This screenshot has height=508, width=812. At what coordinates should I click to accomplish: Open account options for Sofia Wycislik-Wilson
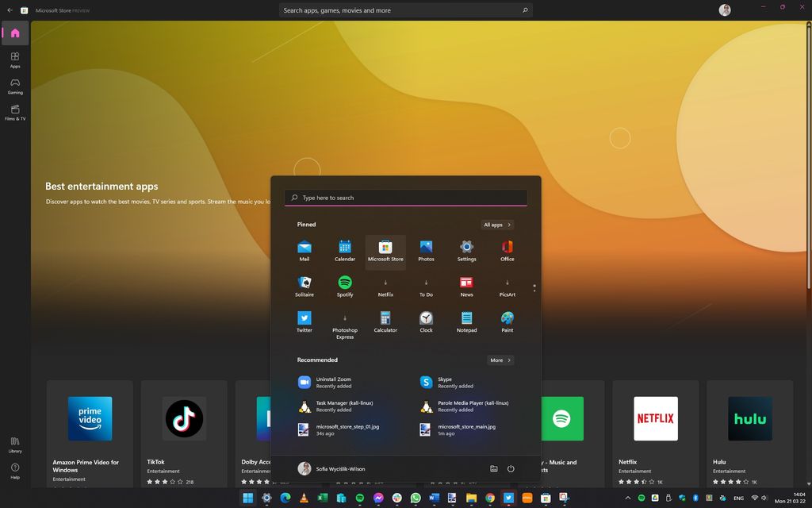click(333, 468)
